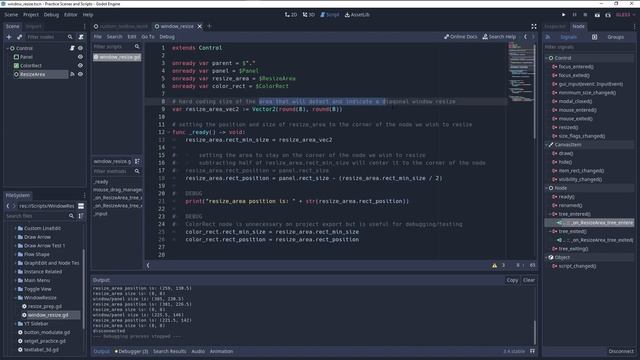Viewport: 640px width, 360px height.
Task: Click the Play custom scene icon
Action: tap(608, 15)
